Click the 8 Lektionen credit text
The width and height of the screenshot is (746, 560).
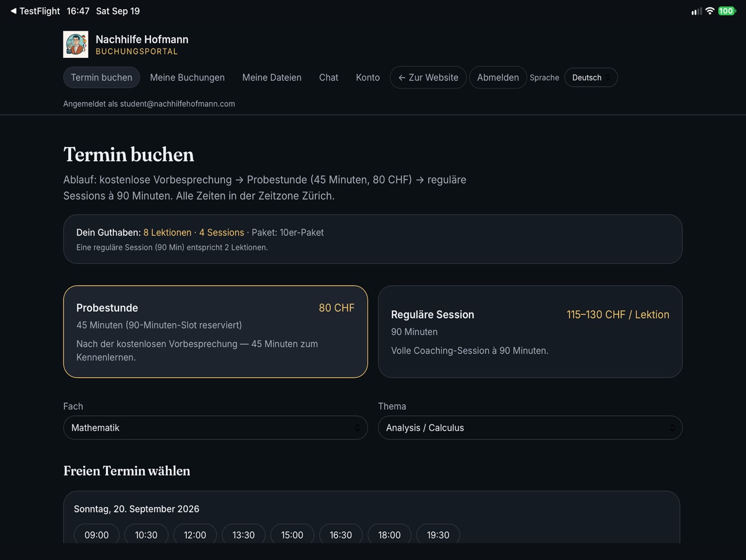click(167, 233)
